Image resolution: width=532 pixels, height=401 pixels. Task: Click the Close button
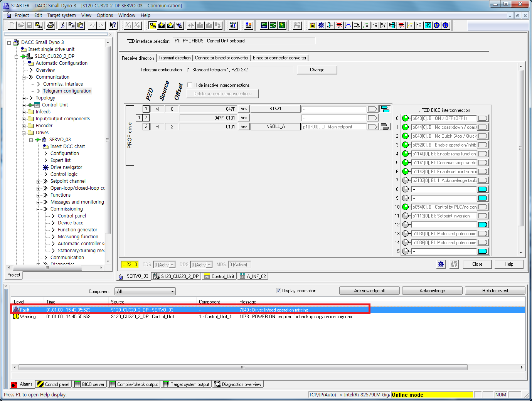477,264
